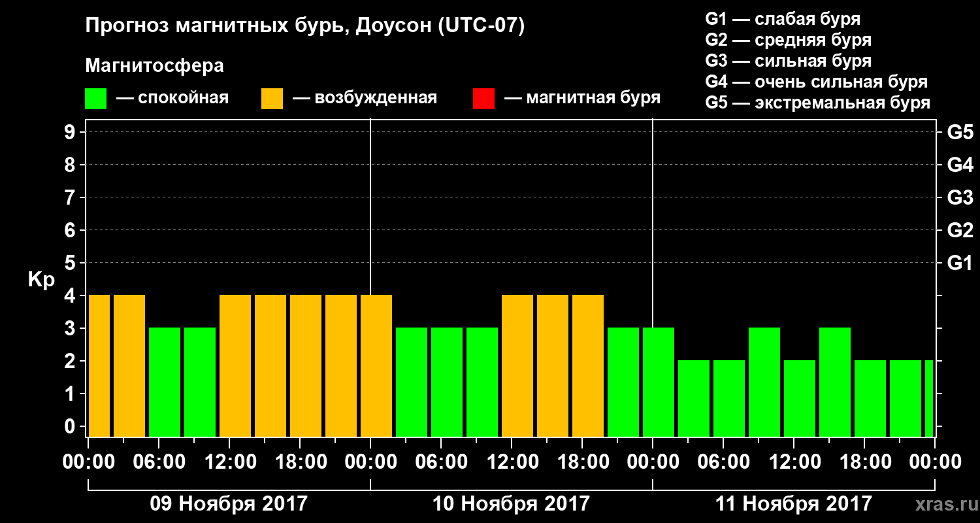Screen dimensions: 980x523
Task: Click the G1 label on right axis
Action: point(960,263)
